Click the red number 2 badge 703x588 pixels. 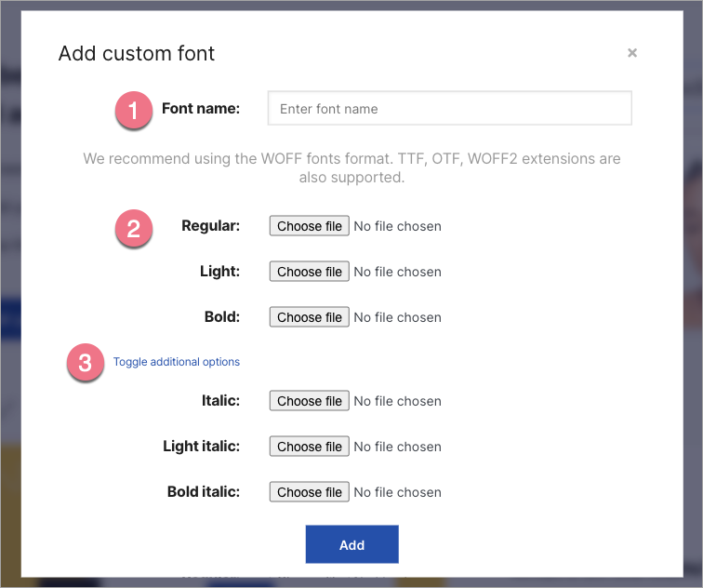(x=133, y=228)
